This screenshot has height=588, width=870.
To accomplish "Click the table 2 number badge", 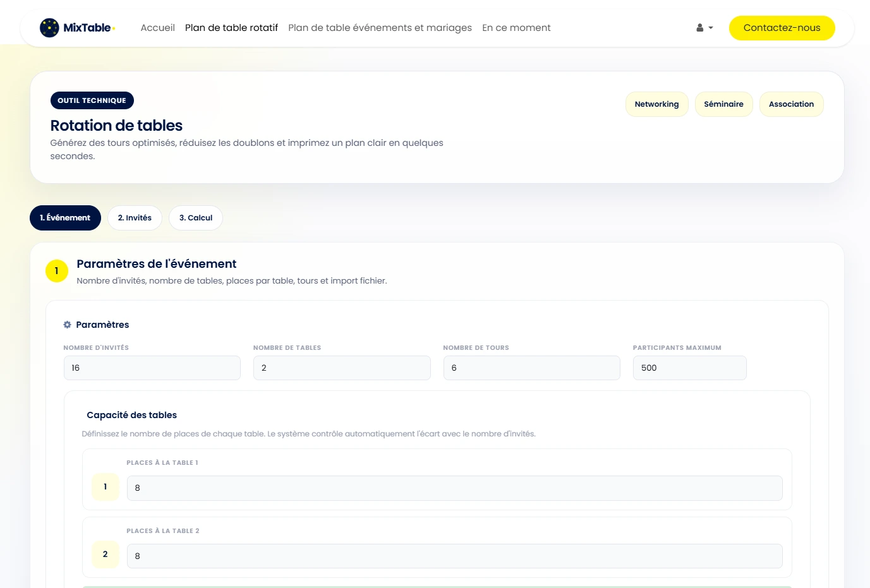I will click(x=106, y=555).
